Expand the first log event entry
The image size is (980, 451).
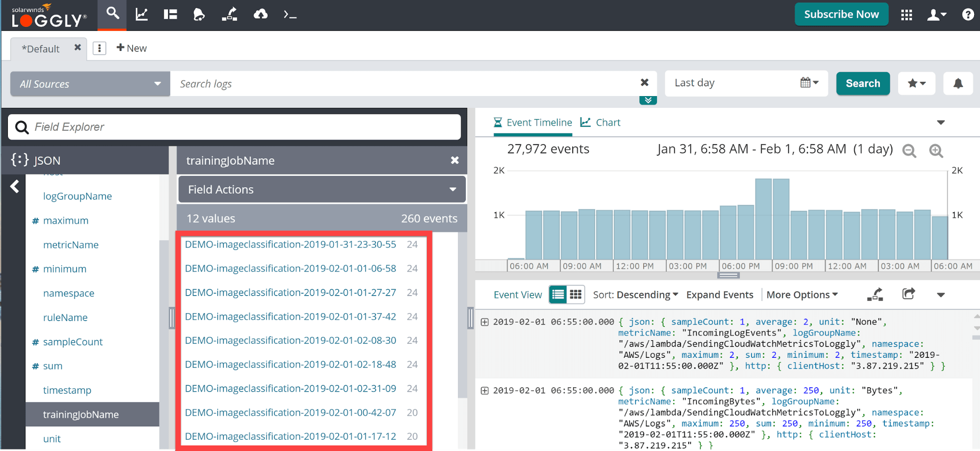(485, 322)
